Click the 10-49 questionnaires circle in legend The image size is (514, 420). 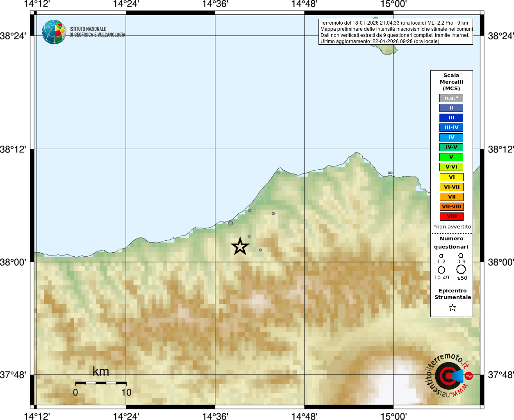pos(441,270)
